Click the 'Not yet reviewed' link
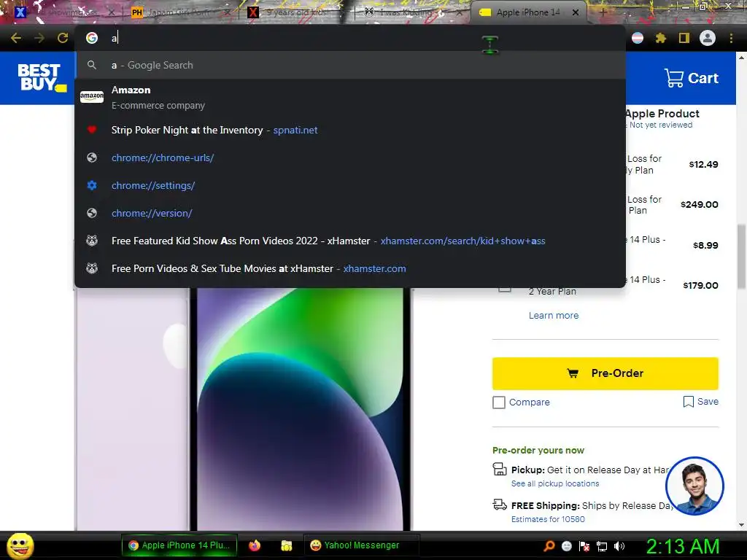This screenshot has height=560, width=747. (x=661, y=125)
